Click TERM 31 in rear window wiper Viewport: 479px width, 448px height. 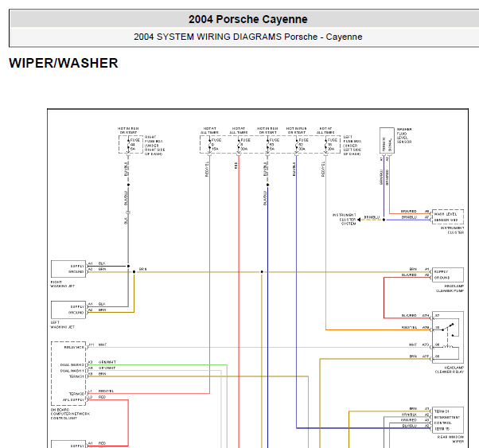pos(442,411)
